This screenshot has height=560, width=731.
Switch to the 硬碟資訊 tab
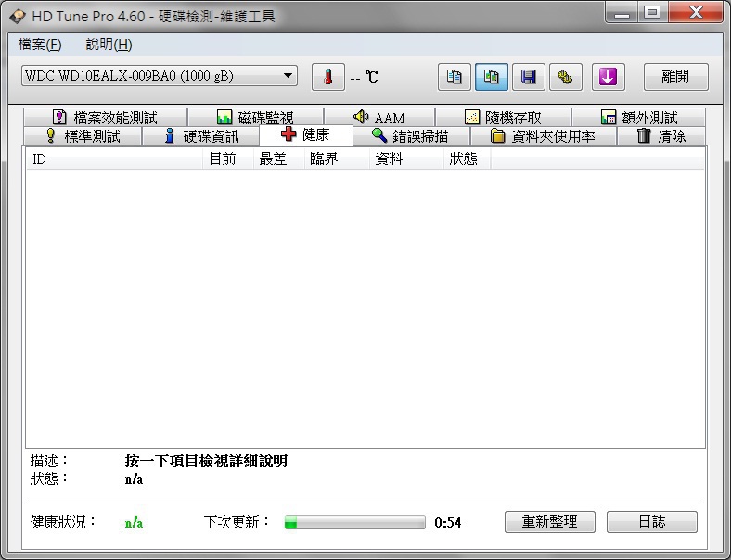click(x=201, y=136)
